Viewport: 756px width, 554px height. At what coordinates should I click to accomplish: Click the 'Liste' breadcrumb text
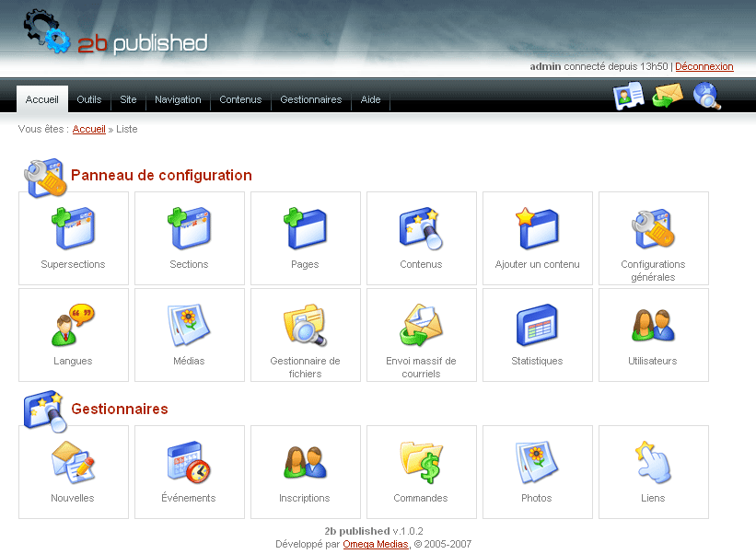127,129
